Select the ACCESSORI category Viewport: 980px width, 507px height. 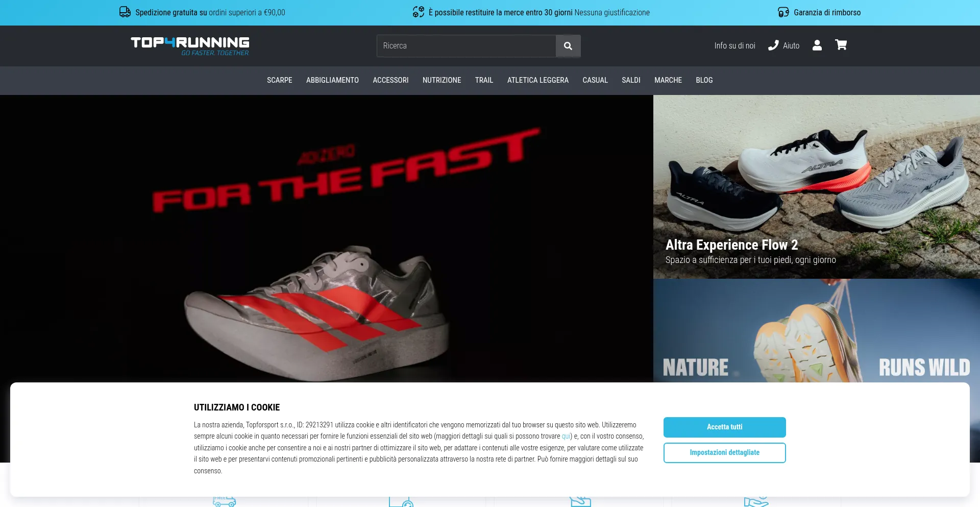click(390, 80)
